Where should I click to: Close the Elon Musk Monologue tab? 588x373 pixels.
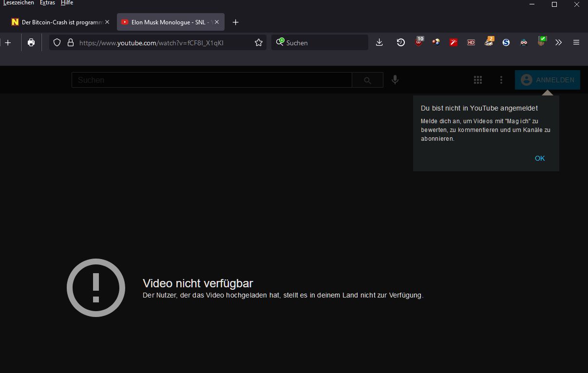coord(217,22)
